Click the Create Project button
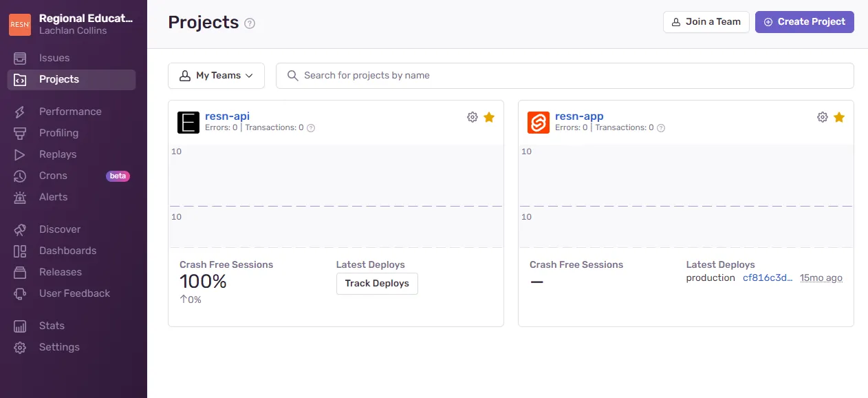The height and width of the screenshot is (398, 868). [804, 21]
